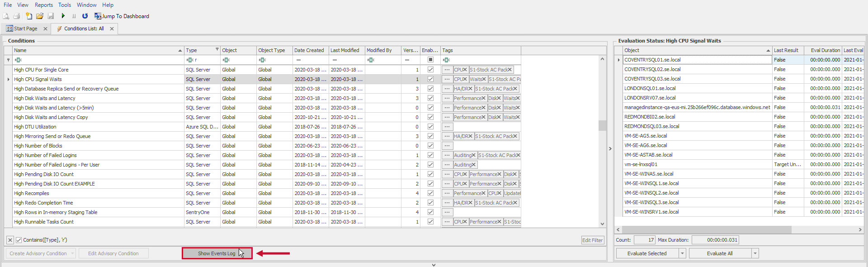Click the Start Page grid icon
This screenshot has height=267, width=868.
tap(9, 29)
